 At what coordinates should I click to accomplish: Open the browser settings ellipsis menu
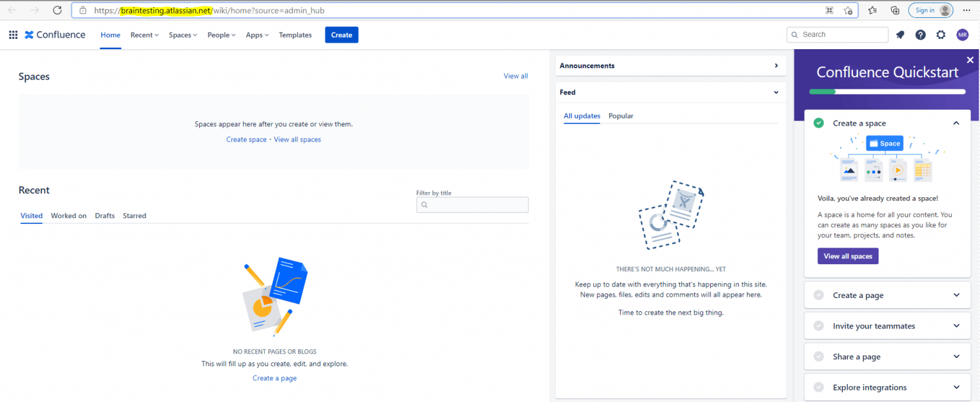point(967,10)
